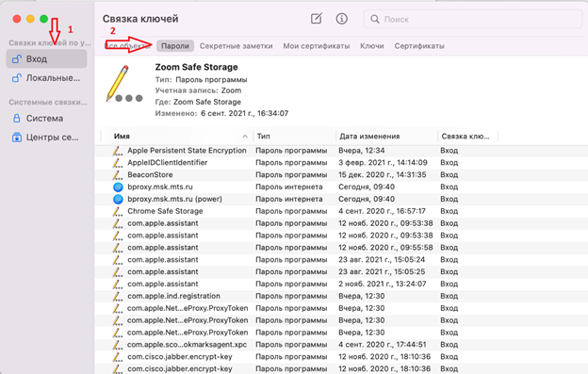This screenshot has width=588, height=374.
Task: Click the pencil icon beside Chrome Safe Storage
Action: point(118,211)
